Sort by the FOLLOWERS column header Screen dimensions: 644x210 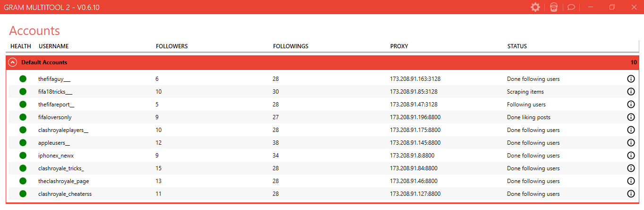click(172, 46)
